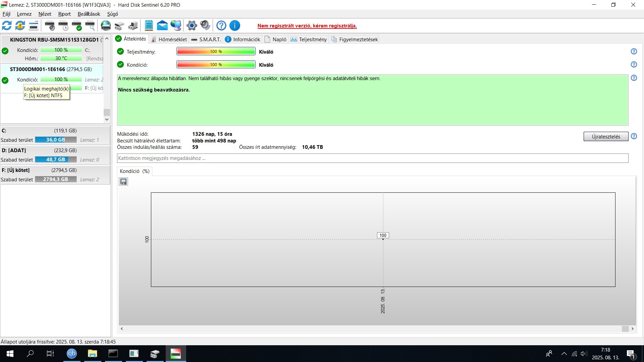Switch to the S.M.A.R.T. tab

tap(206, 40)
